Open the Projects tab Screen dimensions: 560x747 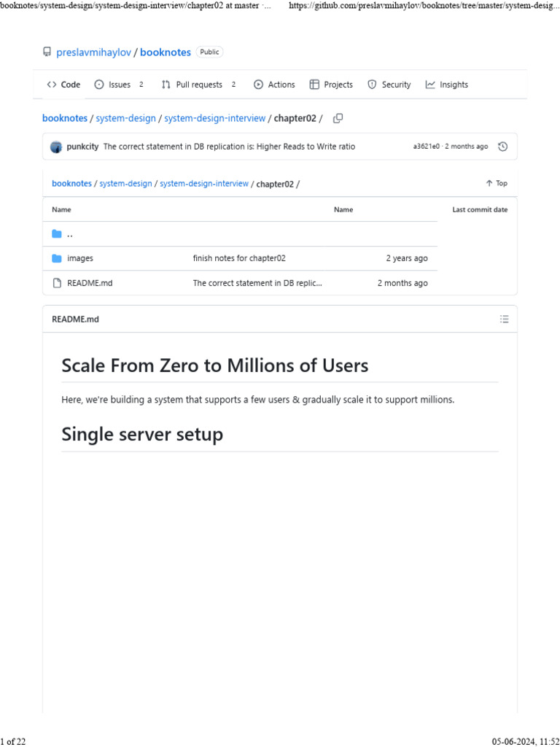coord(331,85)
